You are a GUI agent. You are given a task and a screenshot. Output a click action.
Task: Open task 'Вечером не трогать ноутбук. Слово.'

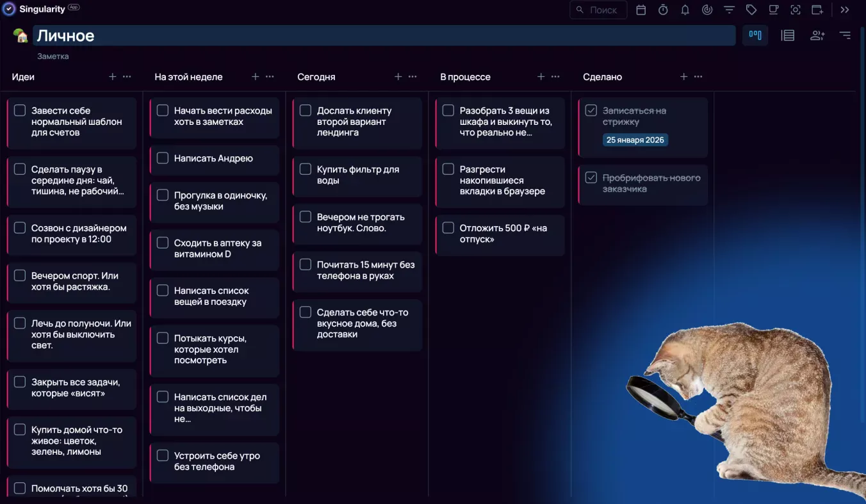[x=357, y=223]
